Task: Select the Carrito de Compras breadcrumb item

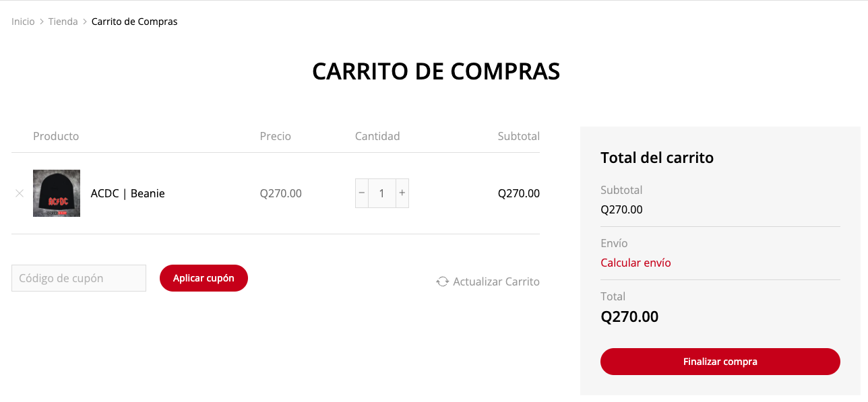Action: click(135, 22)
